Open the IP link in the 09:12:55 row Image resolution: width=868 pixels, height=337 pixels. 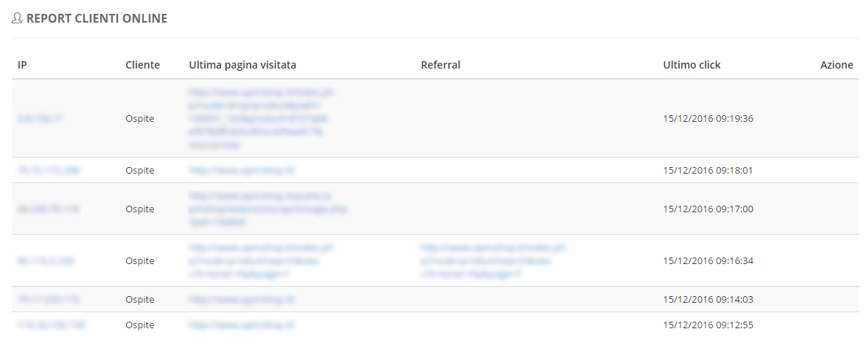[x=52, y=325]
